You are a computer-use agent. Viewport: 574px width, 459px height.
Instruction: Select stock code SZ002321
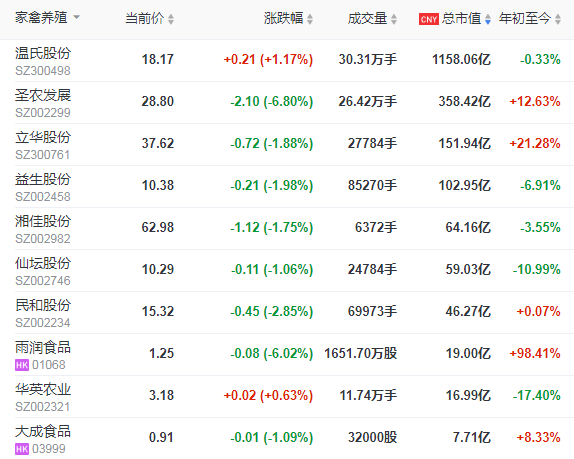(42, 407)
